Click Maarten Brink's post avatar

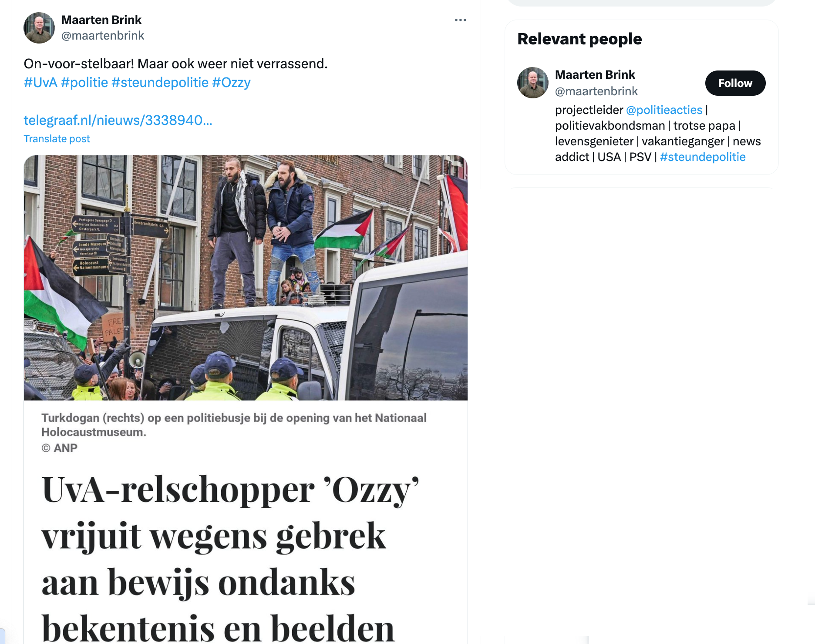click(x=39, y=28)
